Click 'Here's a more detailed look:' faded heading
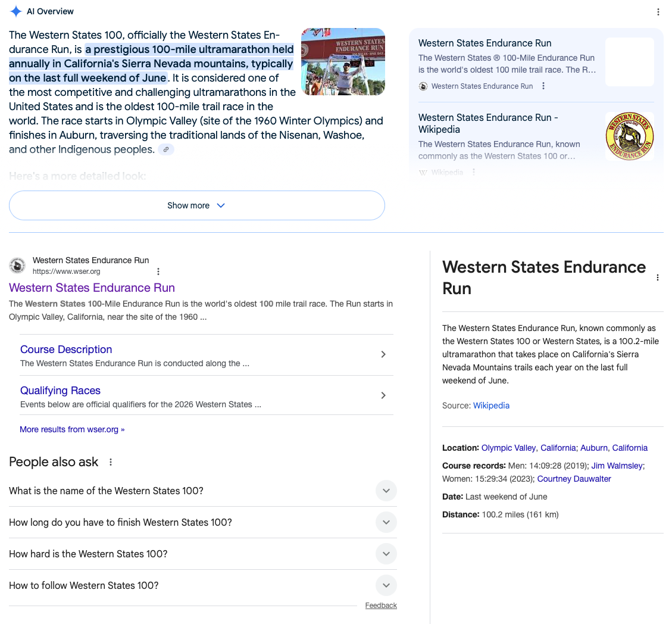This screenshot has height=624, width=672. pos(77,176)
